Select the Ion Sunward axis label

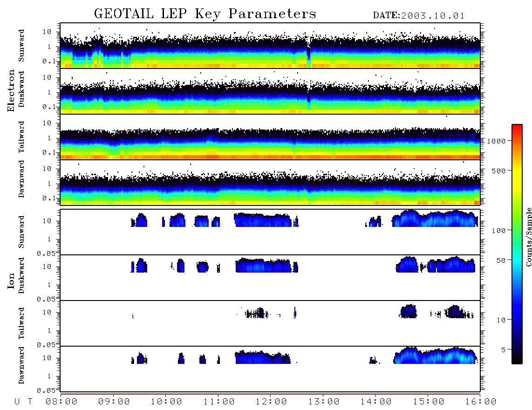21,232
